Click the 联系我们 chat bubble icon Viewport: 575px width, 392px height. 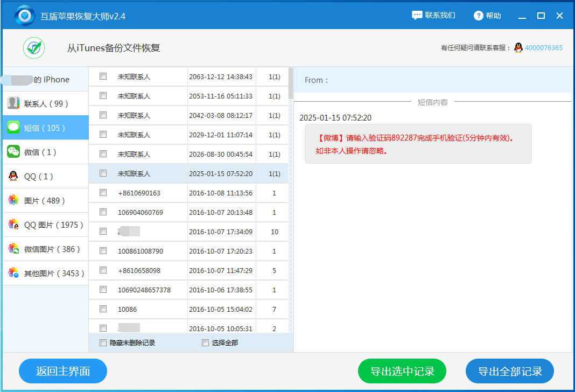click(x=417, y=16)
